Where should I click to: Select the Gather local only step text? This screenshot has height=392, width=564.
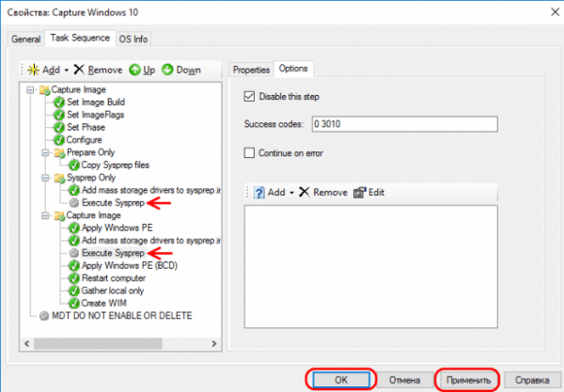click(x=113, y=290)
